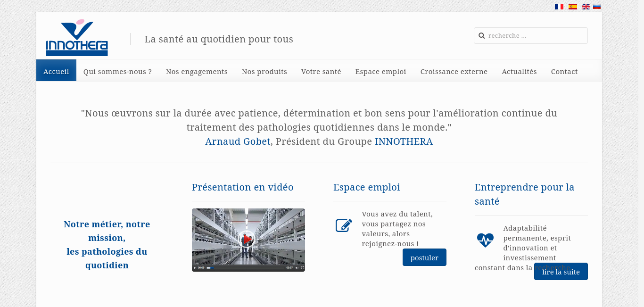The height and width of the screenshot is (307, 644).
Task: Focus the recherche search field
Action: pyautogui.click(x=531, y=36)
